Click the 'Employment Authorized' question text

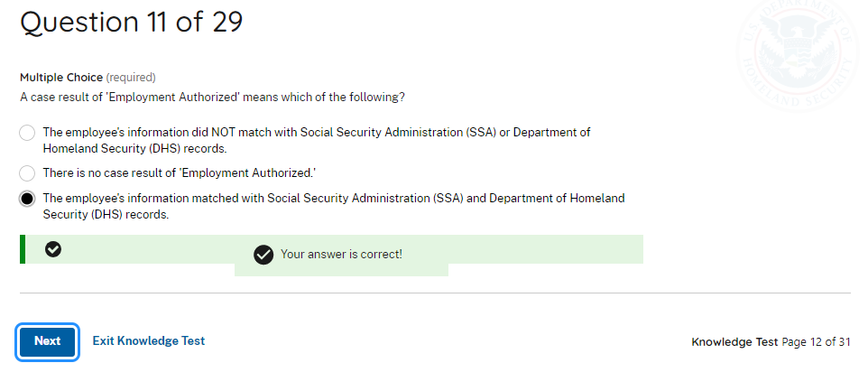coord(212,97)
